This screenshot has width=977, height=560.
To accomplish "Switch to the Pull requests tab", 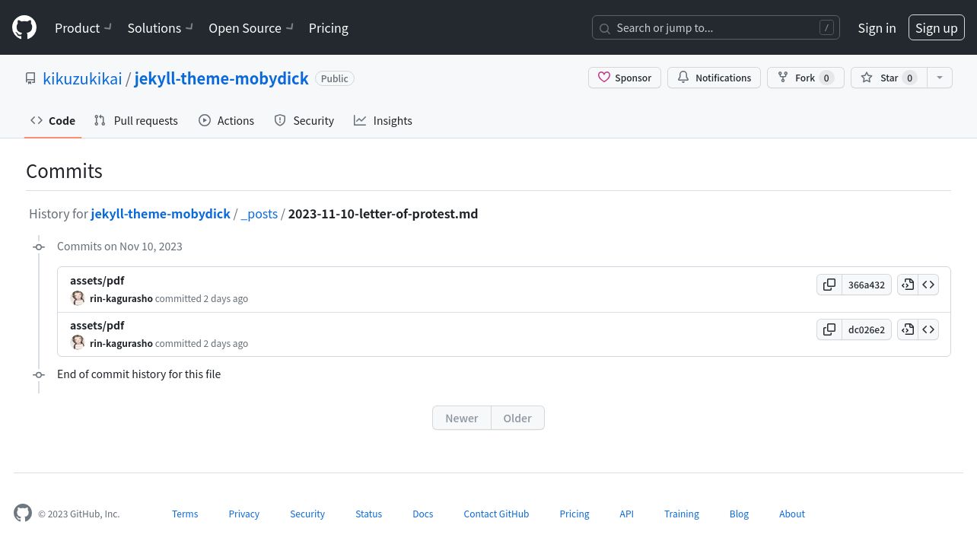I will click(136, 120).
